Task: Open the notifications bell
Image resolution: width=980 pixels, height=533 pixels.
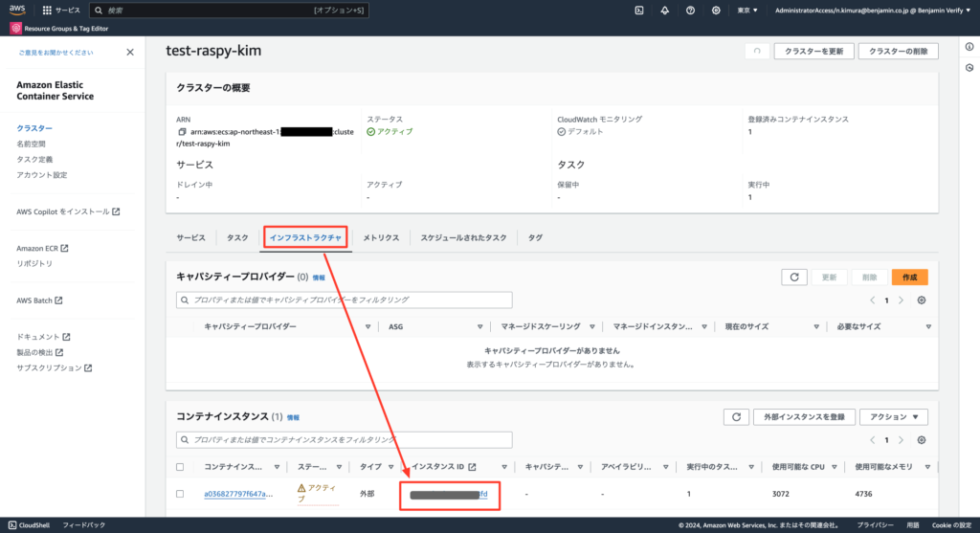Action: click(x=664, y=10)
